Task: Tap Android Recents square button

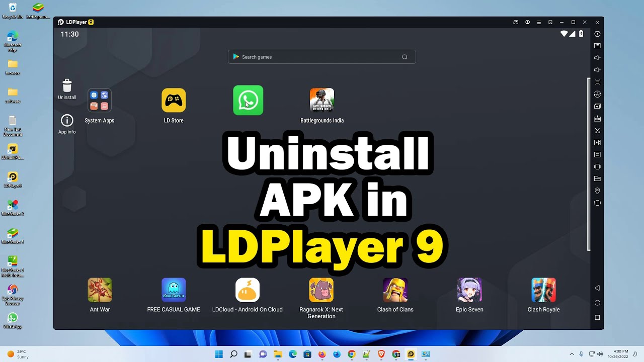Action: [597, 317]
